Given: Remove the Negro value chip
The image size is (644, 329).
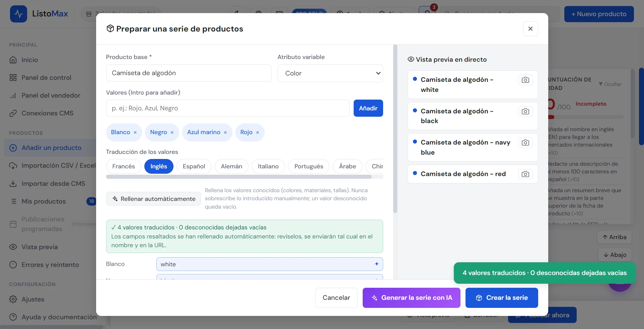Looking at the screenshot, I should (172, 132).
